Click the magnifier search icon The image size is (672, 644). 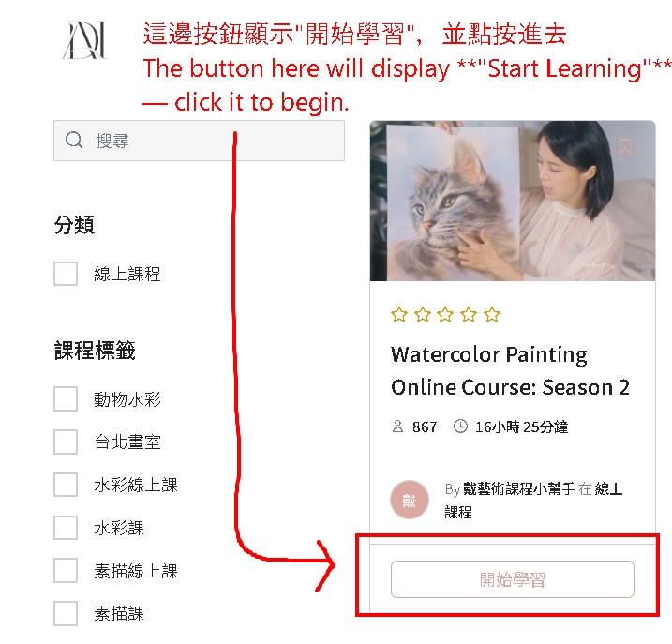[74, 140]
